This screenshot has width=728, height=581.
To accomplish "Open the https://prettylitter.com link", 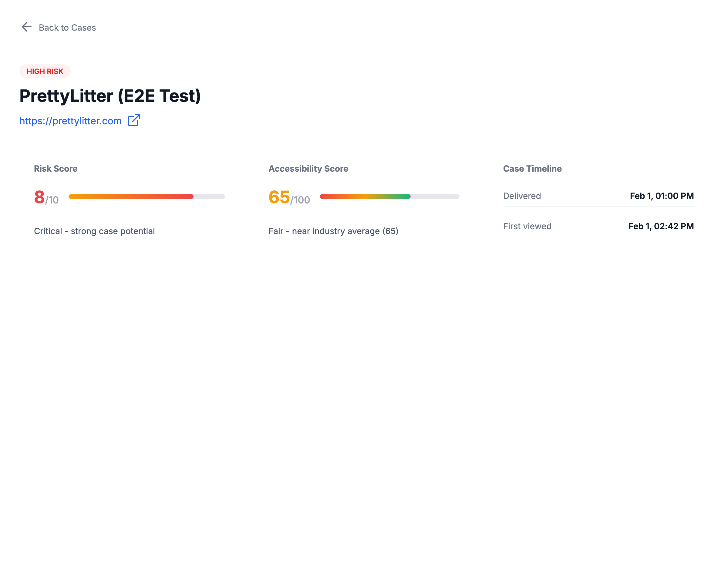I will tap(70, 120).
